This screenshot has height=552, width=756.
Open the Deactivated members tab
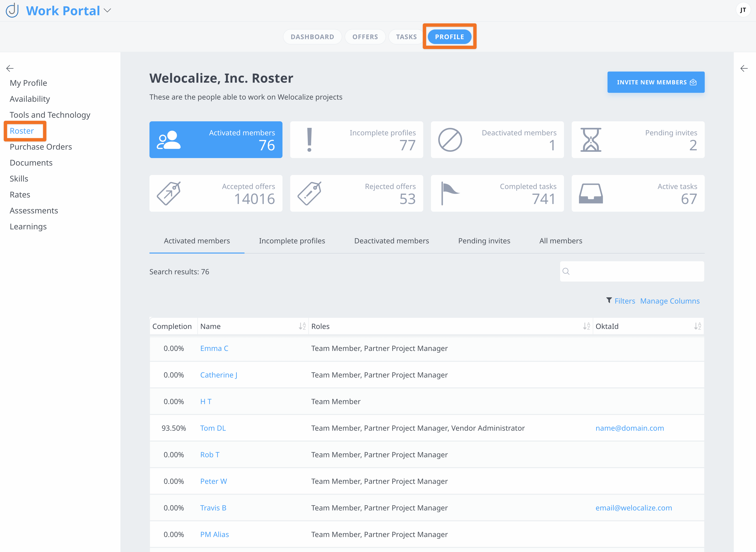[x=392, y=241]
